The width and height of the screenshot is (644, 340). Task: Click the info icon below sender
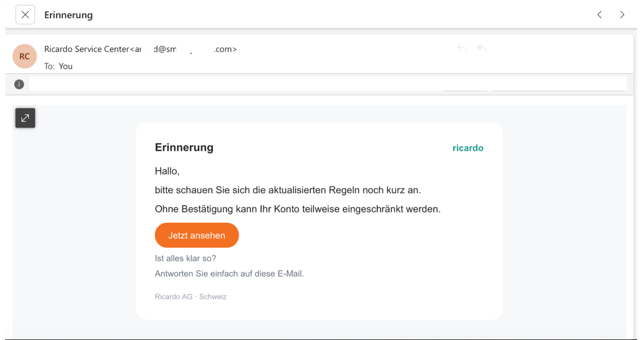pyautogui.click(x=19, y=84)
